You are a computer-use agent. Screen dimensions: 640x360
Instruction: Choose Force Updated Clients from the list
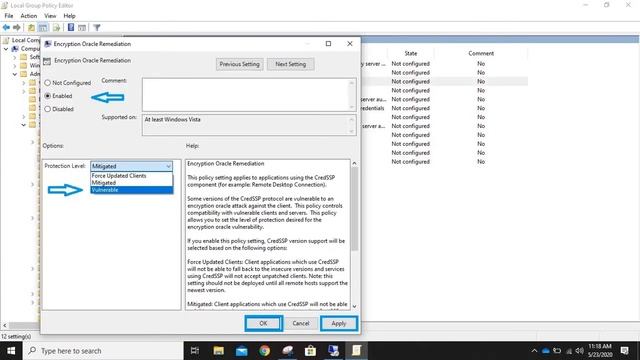tap(131, 176)
